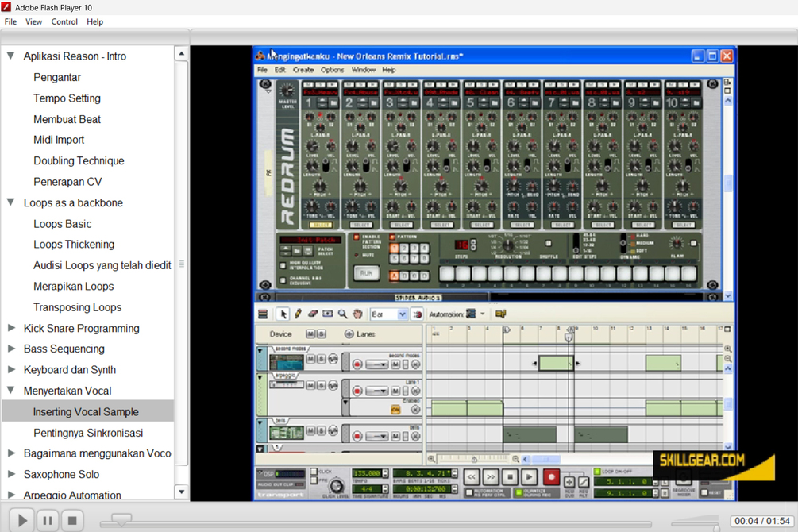The image size is (798, 532).
Task: Click the bells device thumbnail
Action: pos(287,433)
